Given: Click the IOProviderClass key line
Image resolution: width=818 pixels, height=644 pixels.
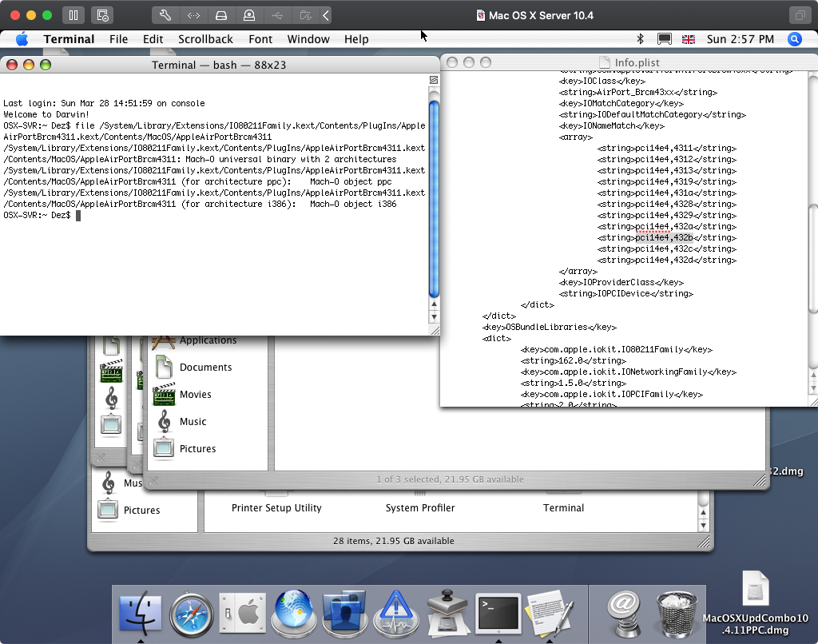Looking at the screenshot, I should click(621, 282).
